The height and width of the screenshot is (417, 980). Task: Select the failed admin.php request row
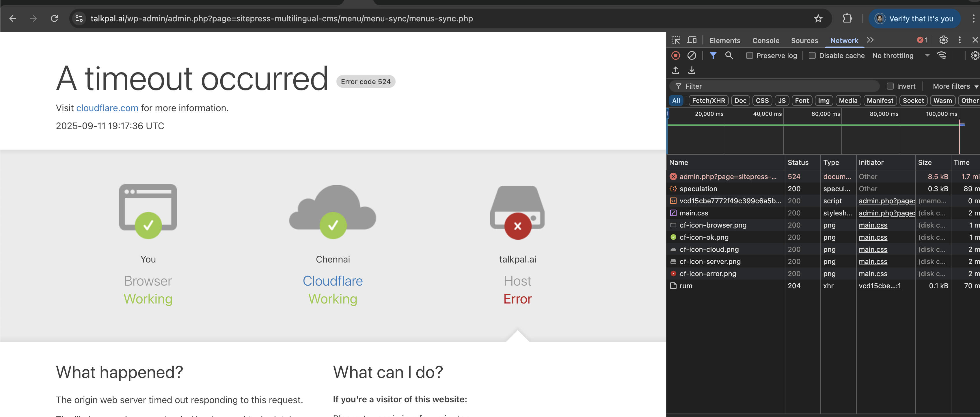[823, 176]
